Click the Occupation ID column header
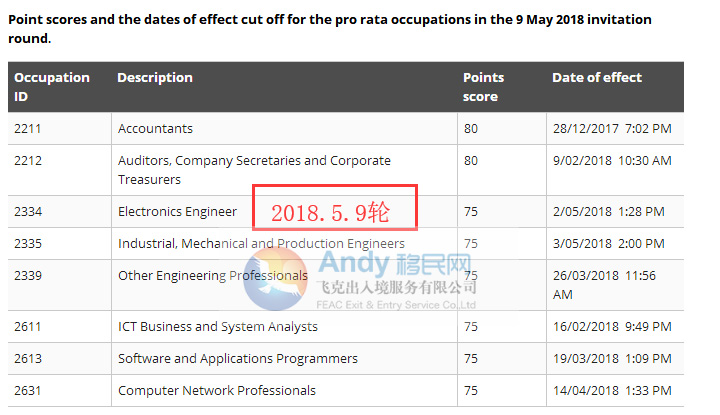Screen dimensions: 720x415 51,87
